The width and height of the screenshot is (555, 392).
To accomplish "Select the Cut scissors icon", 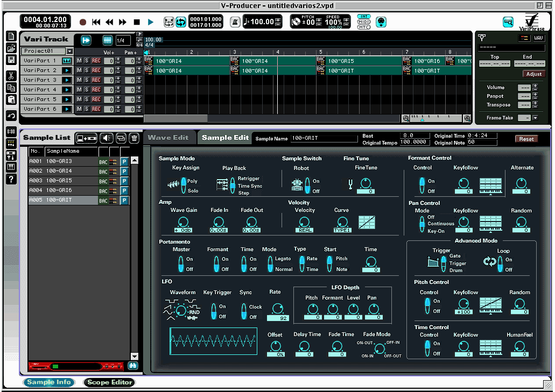I will (x=11, y=76).
